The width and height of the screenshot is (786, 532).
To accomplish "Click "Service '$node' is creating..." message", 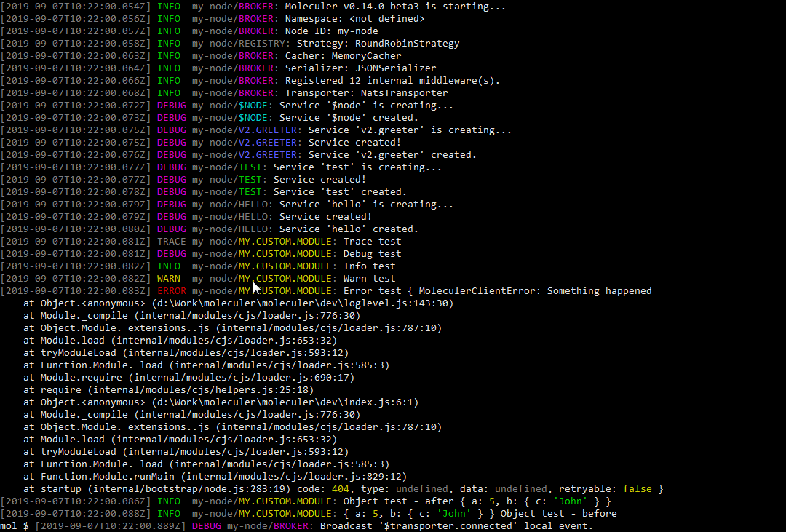I will [x=366, y=106].
